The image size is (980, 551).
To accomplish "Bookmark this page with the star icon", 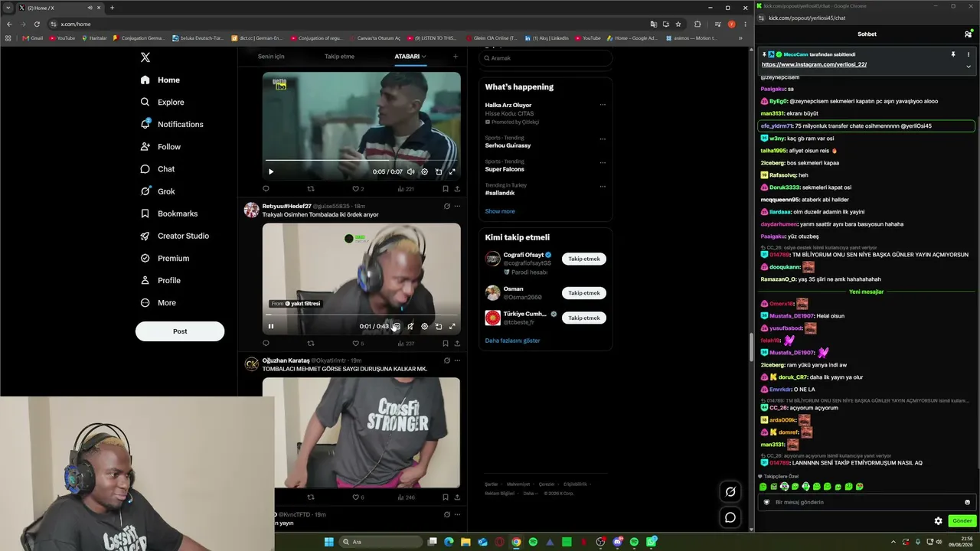I will (x=678, y=24).
